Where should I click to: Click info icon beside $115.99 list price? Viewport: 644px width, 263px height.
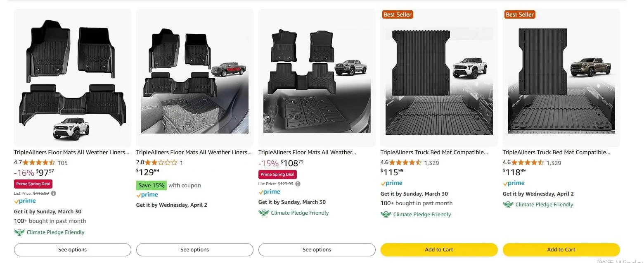(53, 193)
